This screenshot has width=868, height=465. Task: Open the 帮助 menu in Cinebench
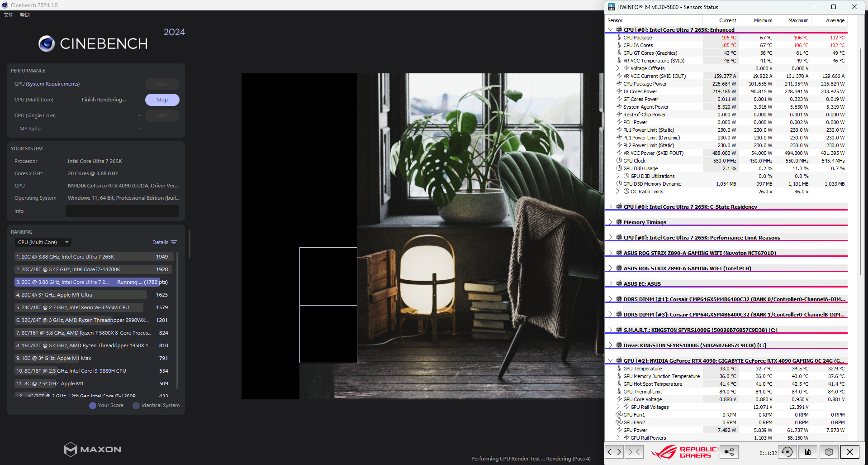pyautogui.click(x=25, y=15)
